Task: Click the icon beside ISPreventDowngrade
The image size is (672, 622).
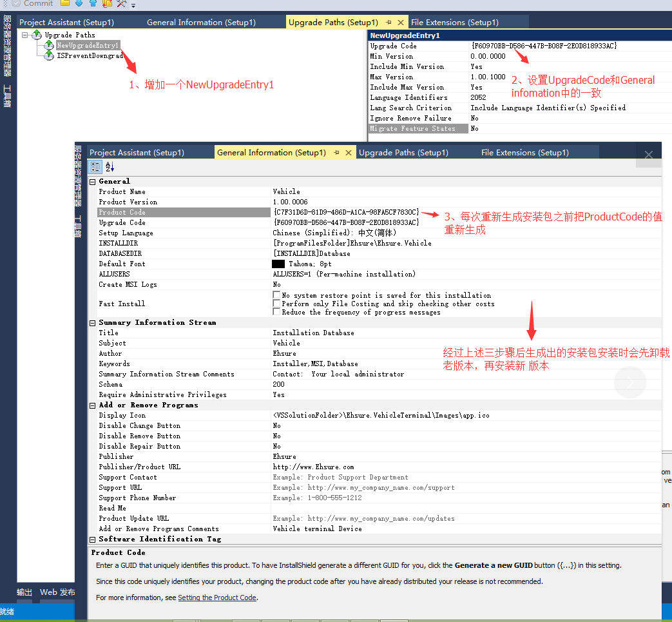Action: coord(49,55)
